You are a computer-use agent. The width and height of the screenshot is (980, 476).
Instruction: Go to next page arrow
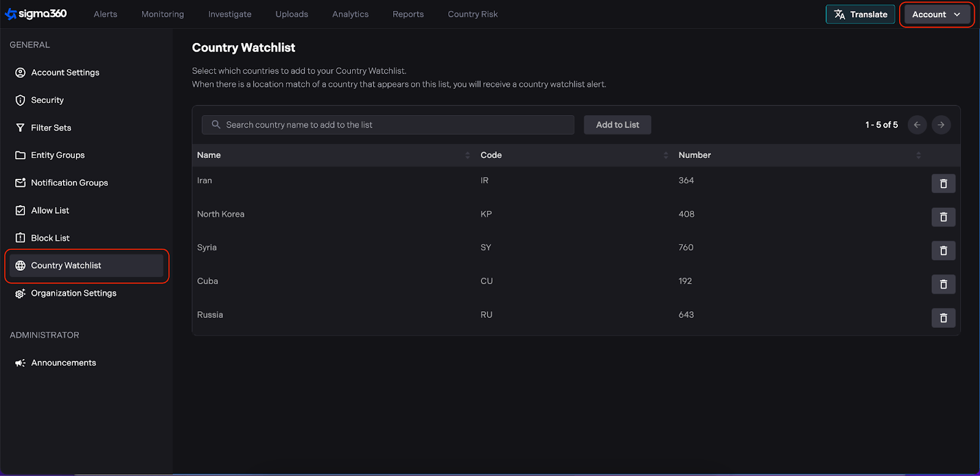(941, 125)
